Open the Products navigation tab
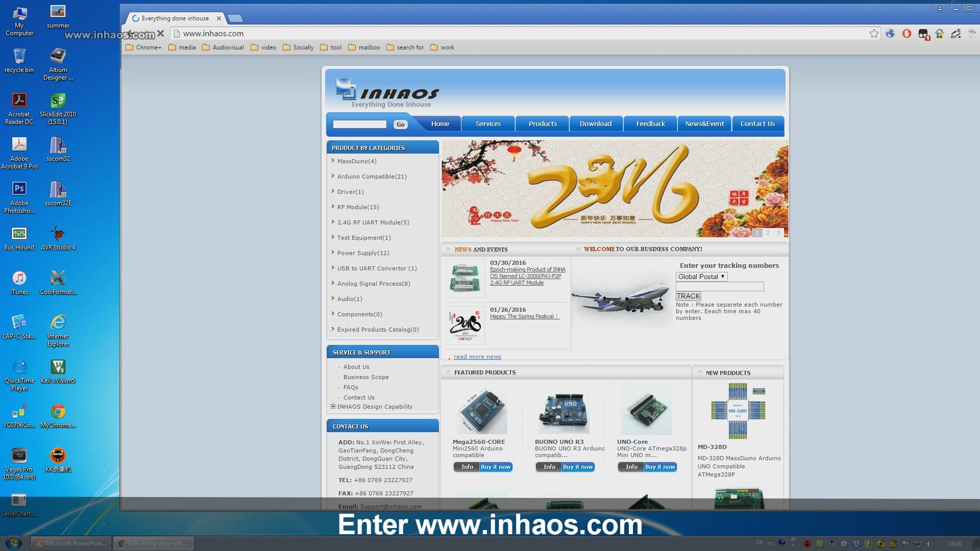The height and width of the screenshot is (551, 980). 543,124
